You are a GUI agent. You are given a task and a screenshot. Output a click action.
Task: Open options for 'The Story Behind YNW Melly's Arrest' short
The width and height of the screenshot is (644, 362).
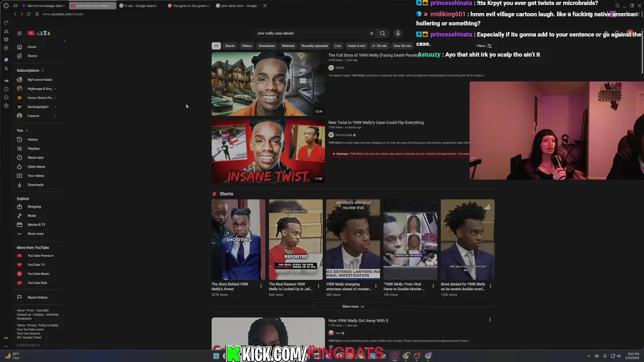tap(261, 286)
